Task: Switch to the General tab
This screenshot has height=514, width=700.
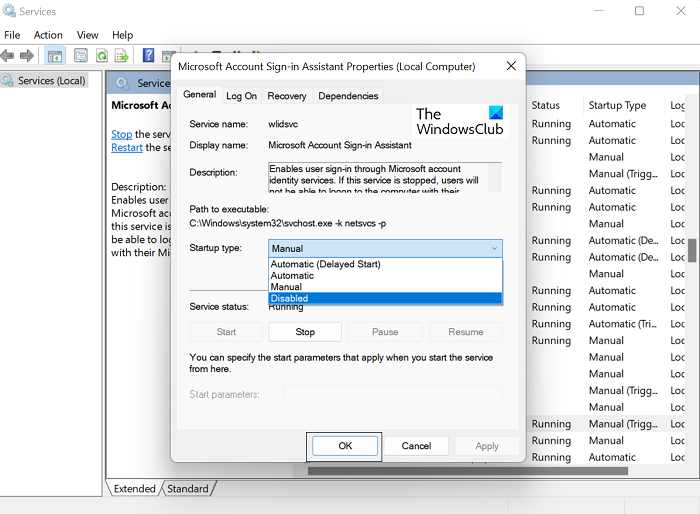Action: [x=200, y=95]
